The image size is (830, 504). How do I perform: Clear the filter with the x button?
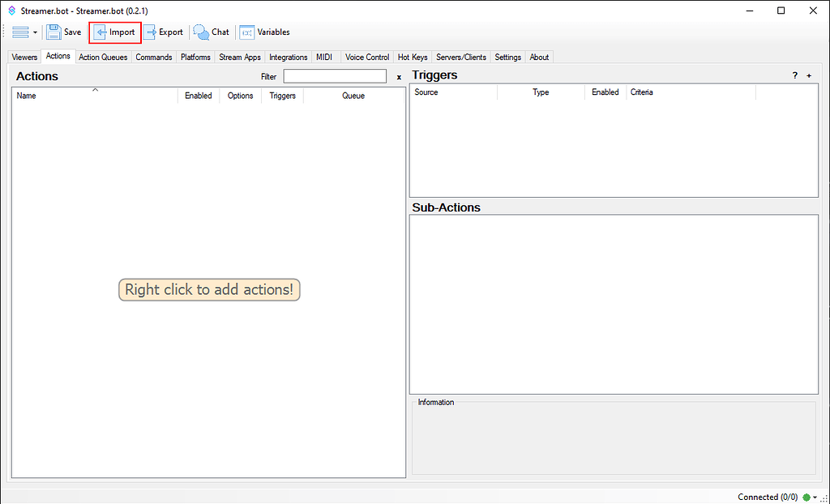[x=398, y=76]
